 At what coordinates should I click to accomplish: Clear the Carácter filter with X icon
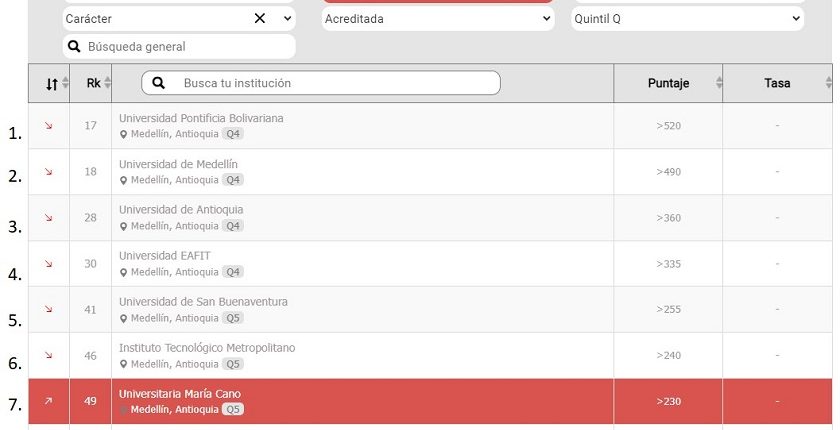pyautogui.click(x=260, y=19)
